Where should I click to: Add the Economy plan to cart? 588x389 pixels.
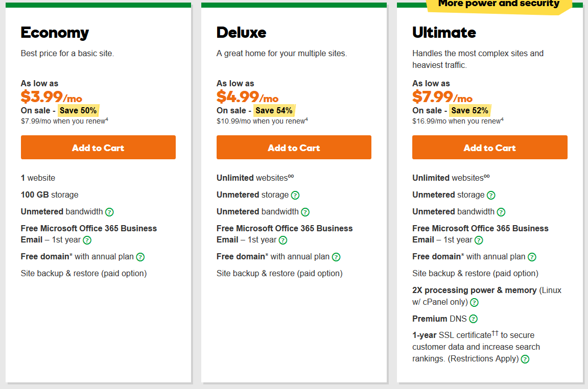[98, 148]
